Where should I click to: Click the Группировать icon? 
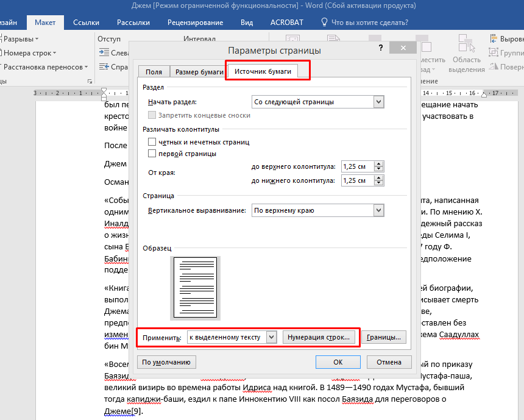pyautogui.click(x=494, y=52)
